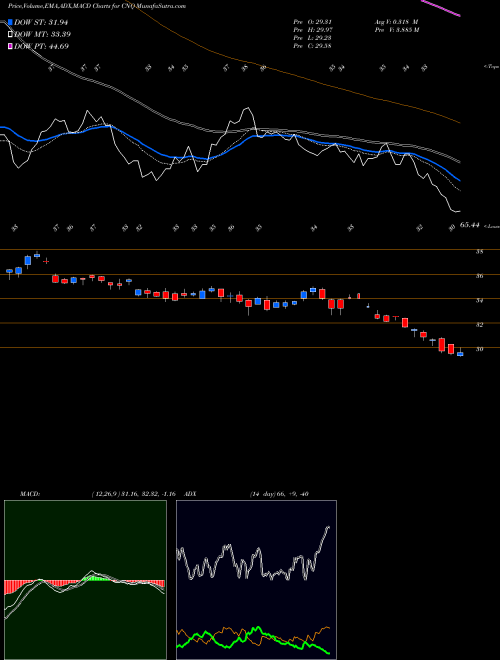Click the ADX panel title
500x660 pixels.
pyautogui.click(x=190, y=494)
